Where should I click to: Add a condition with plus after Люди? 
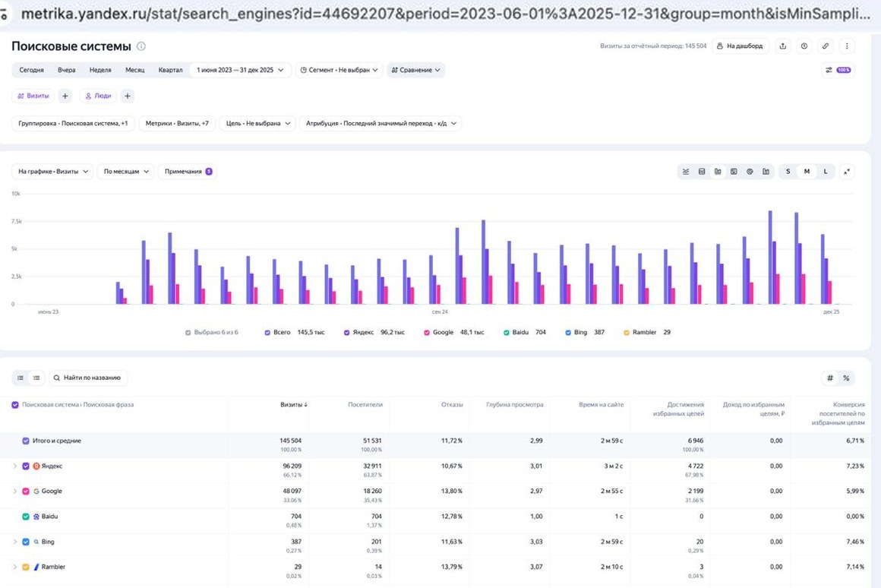(x=128, y=96)
